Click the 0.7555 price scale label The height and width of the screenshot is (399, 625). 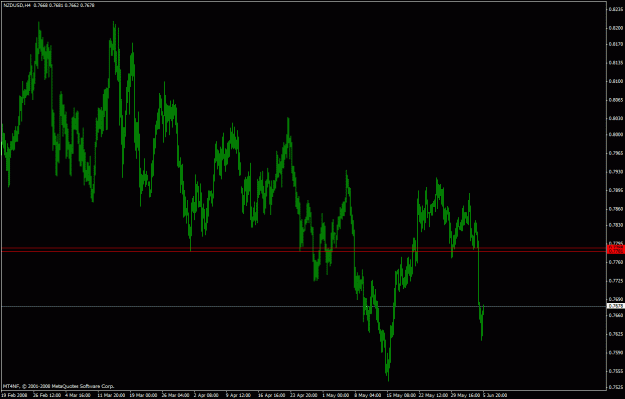click(x=616, y=371)
